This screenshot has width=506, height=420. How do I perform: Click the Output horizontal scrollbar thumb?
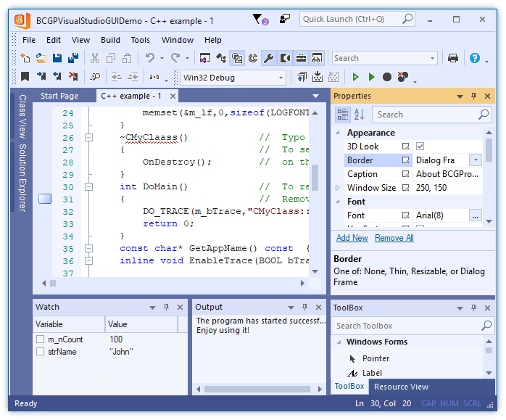point(257,390)
